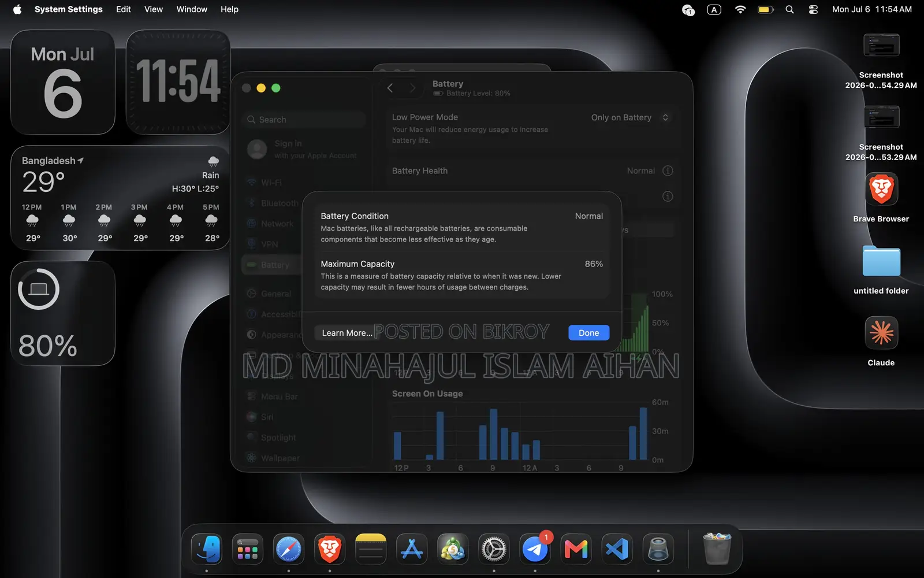
Task: Click the Learn More... button
Action: click(x=346, y=333)
